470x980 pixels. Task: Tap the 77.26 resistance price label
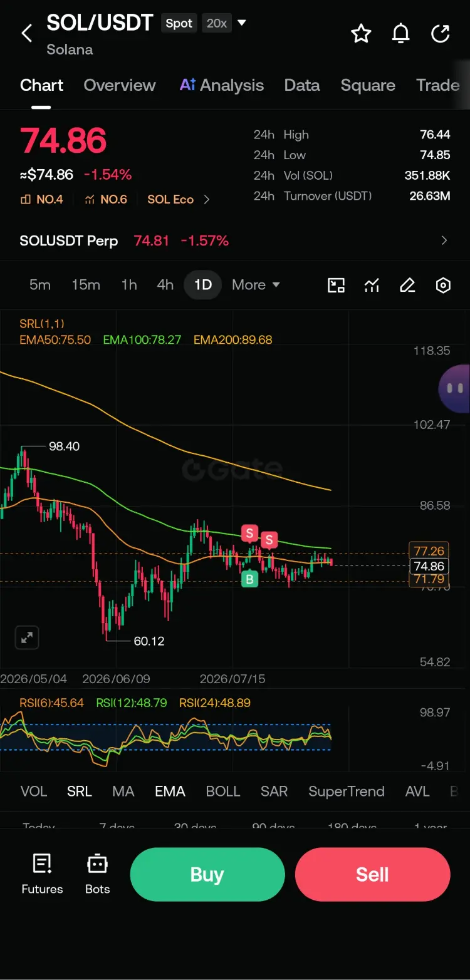tap(429, 551)
